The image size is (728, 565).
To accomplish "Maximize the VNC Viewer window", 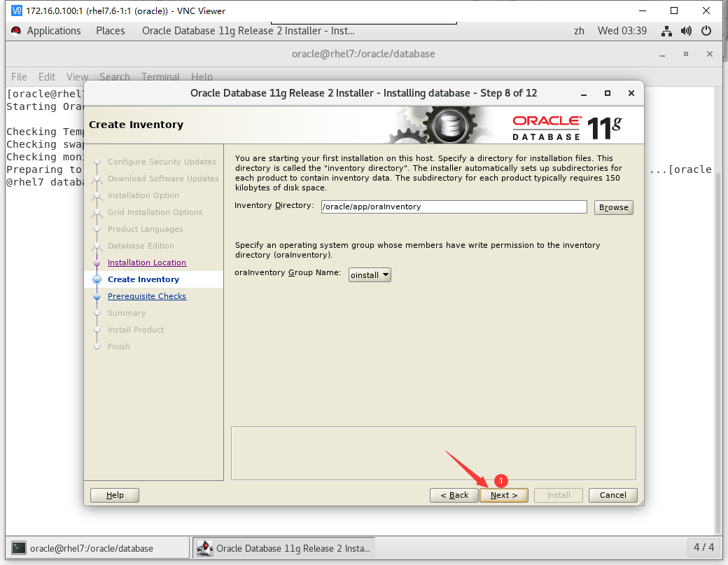I will (x=674, y=11).
